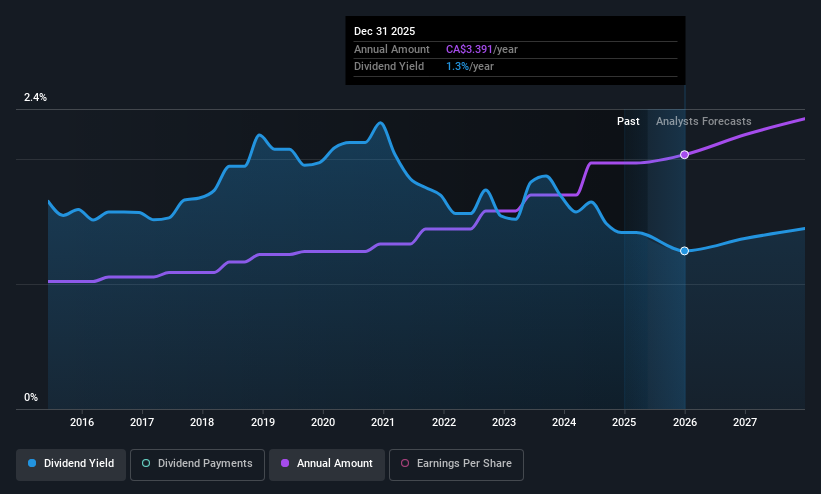The height and width of the screenshot is (494, 821).
Task: Click the CA$3.391 annual amount in tooltip
Action: 469,49
